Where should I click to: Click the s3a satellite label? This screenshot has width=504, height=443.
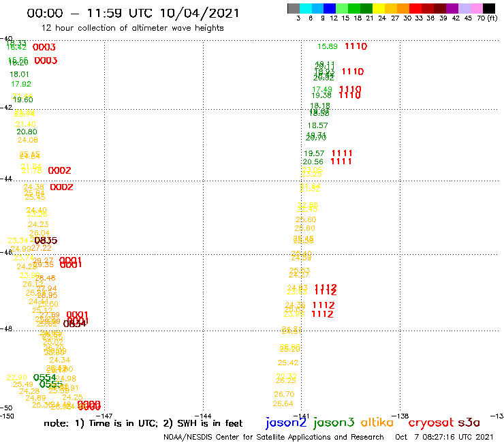[469, 423]
